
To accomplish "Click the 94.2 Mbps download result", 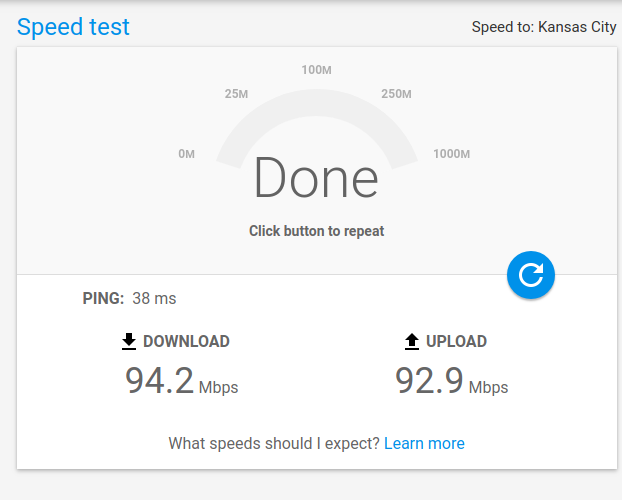I will 182,381.
